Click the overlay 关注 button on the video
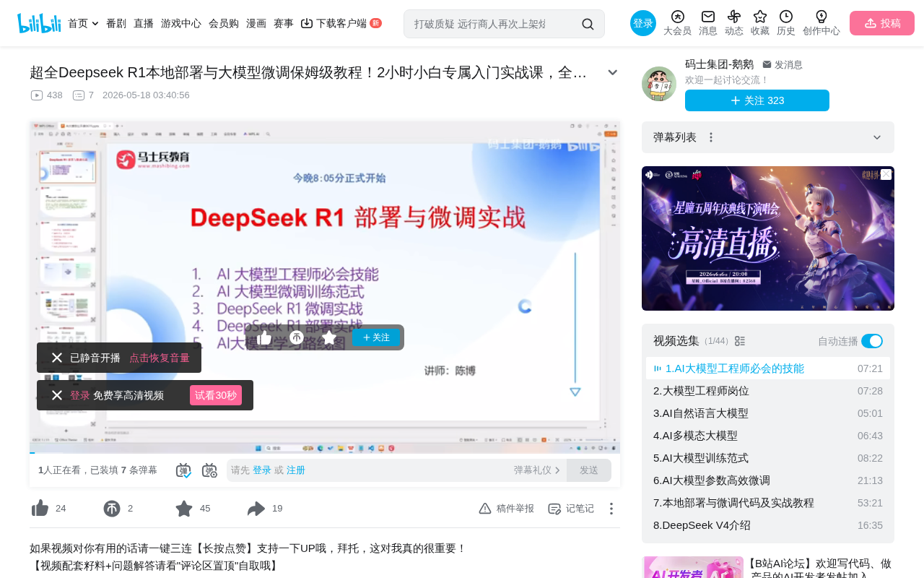This screenshot has height=578, width=924. [x=376, y=337]
